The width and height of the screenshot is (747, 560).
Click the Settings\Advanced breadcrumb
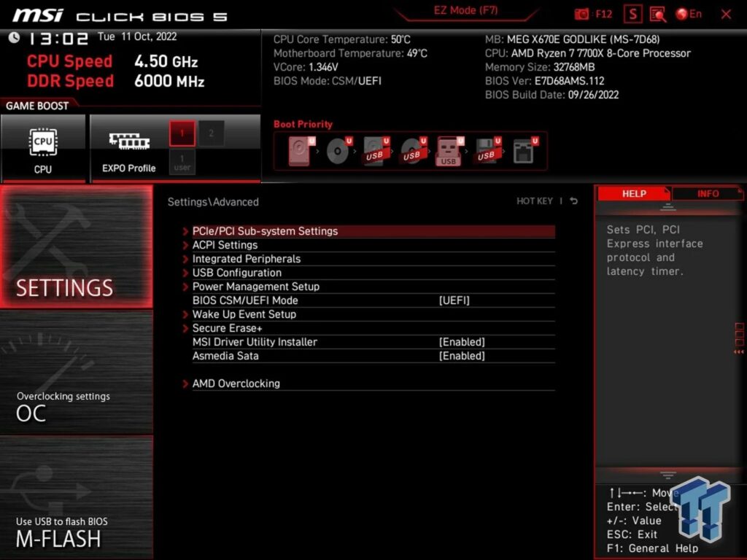point(213,202)
